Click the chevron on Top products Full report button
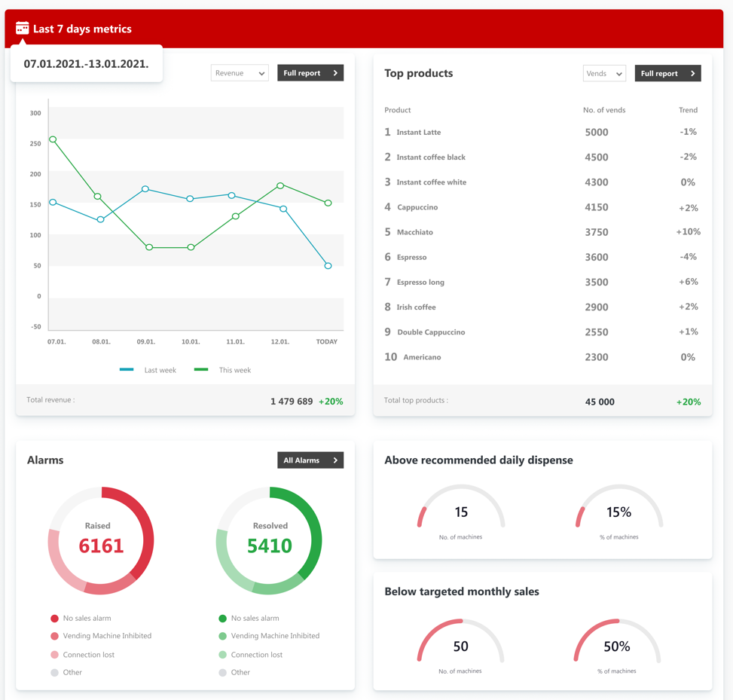This screenshot has height=700, width=733. pos(694,73)
